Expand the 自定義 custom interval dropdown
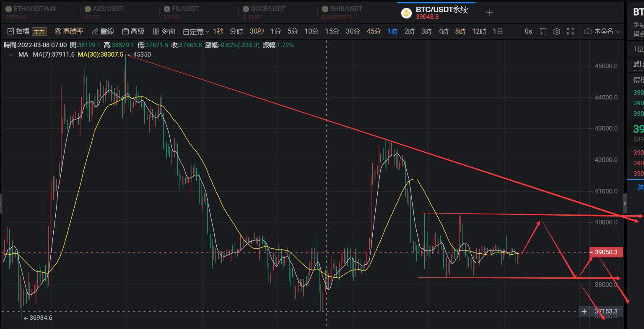Viewport: 644px width, 329px height. (196, 31)
